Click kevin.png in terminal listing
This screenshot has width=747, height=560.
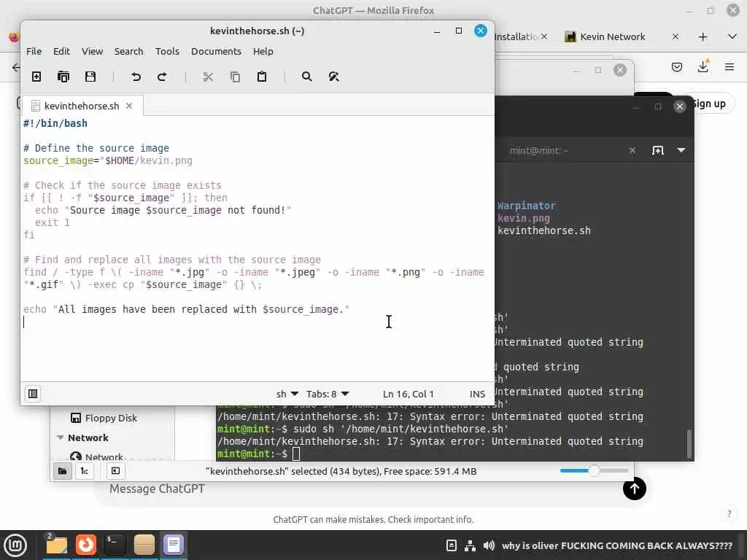click(x=524, y=218)
